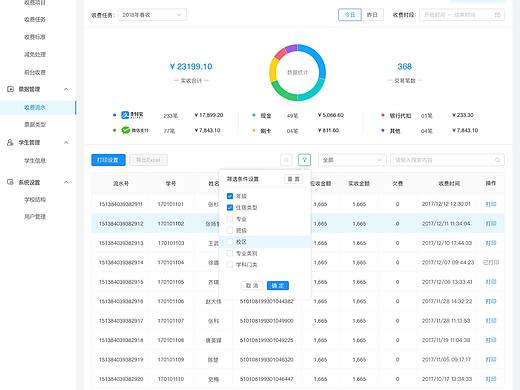
Task: Click 打印 link for row 151384039382915
Action: (x=491, y=282)
